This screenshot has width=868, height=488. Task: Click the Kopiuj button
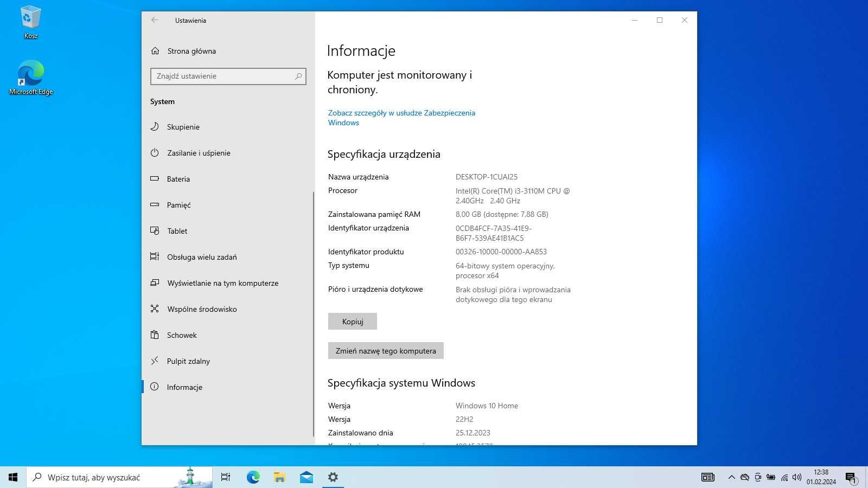point(353,322)
